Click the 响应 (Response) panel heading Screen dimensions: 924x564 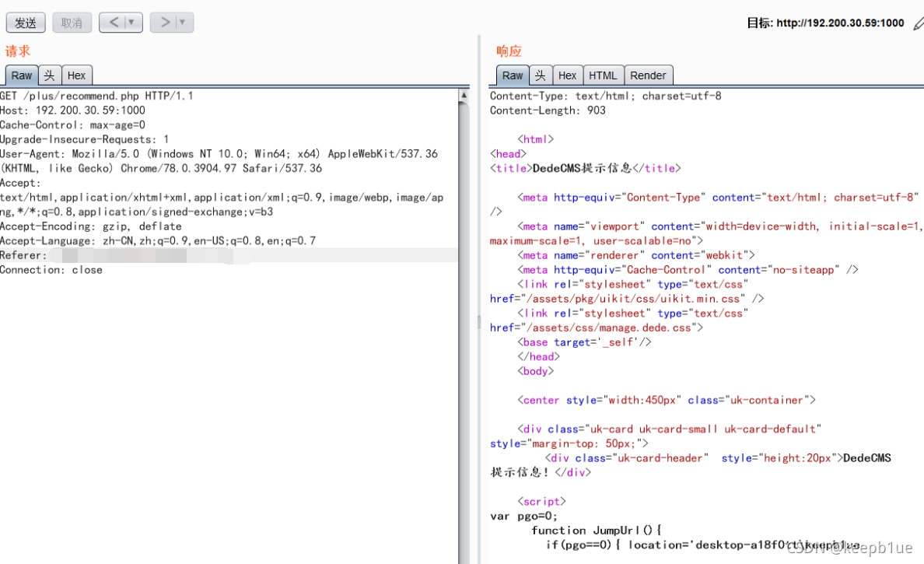pyautogui.click(x=509, y=51)
